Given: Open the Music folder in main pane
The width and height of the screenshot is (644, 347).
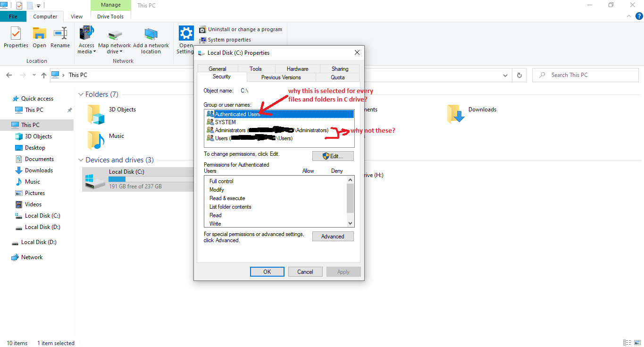Looking at the screenshot, I should click(96, 140).
